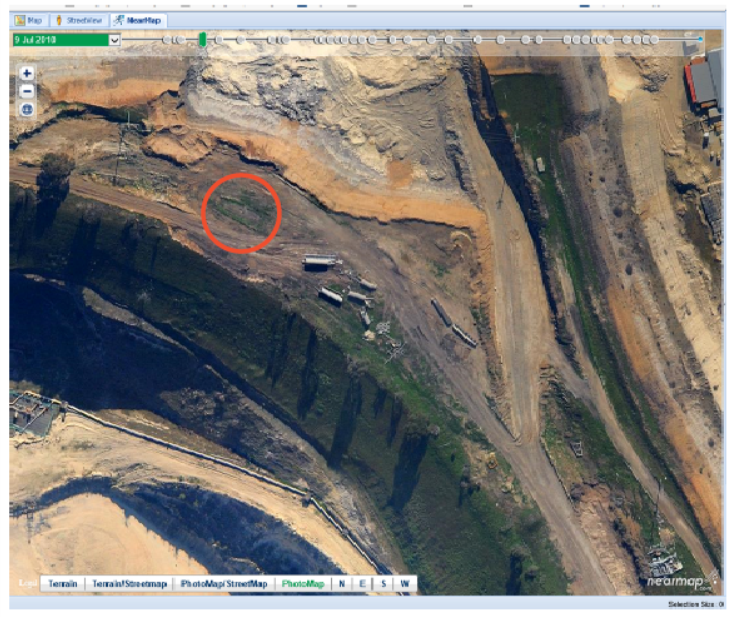Select the PhotoMap view button

[303, 584]
